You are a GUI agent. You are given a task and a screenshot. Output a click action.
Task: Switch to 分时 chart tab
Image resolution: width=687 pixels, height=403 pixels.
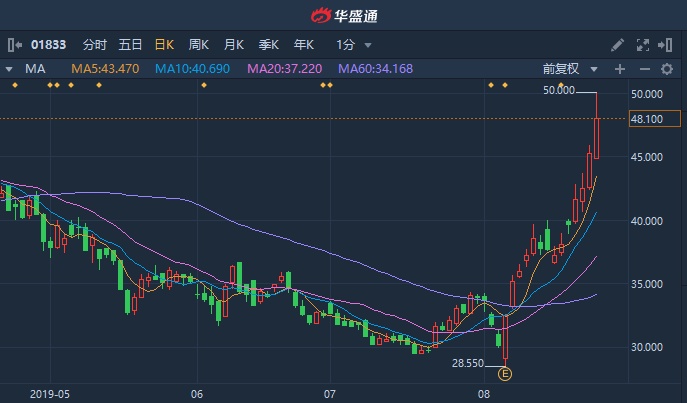[x=95, y=45]
